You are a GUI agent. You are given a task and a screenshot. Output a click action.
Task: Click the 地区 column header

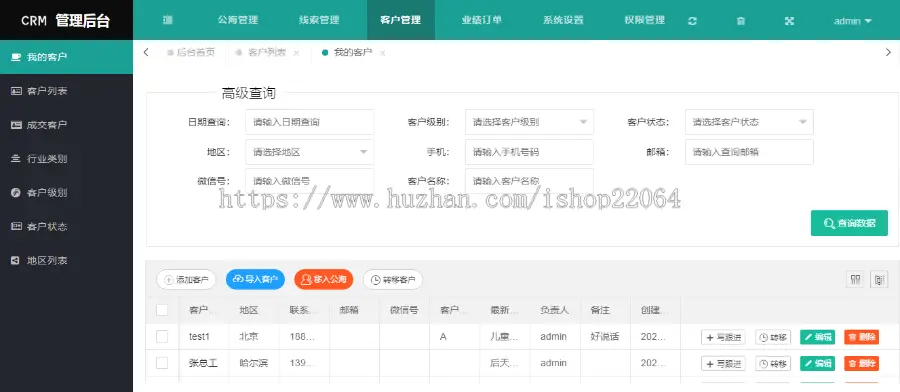click(254, 311)
